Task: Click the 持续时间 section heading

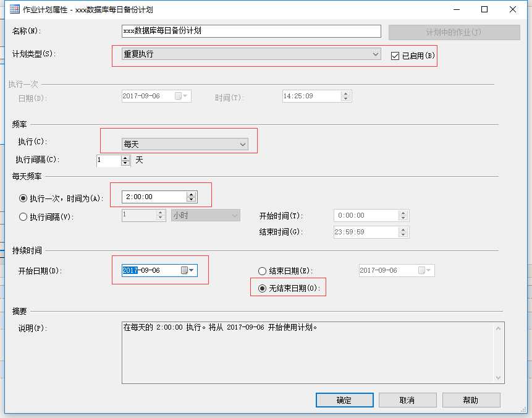Action: [27, 250]
